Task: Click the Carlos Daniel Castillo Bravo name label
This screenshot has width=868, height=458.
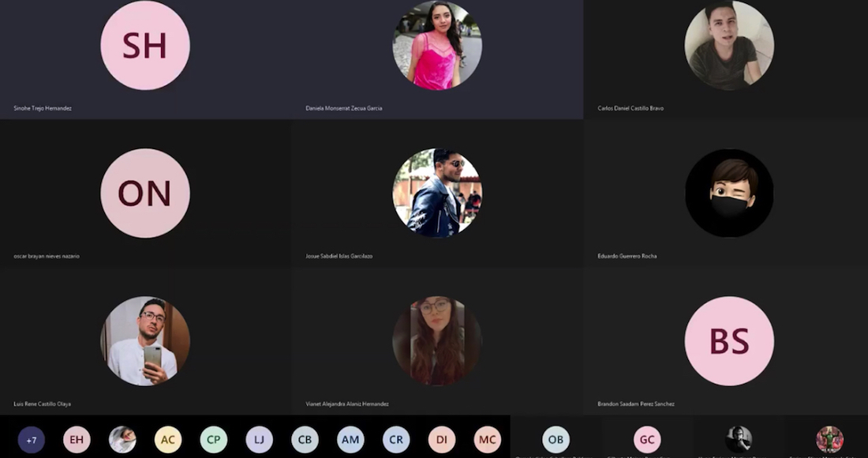Action: 630,108
